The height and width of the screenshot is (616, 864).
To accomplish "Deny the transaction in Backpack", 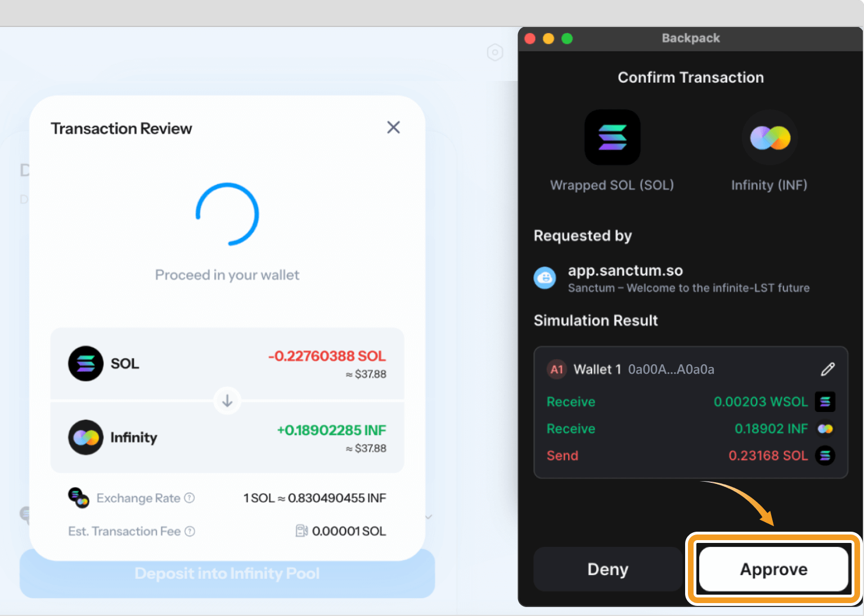I will tap(607, 569).
